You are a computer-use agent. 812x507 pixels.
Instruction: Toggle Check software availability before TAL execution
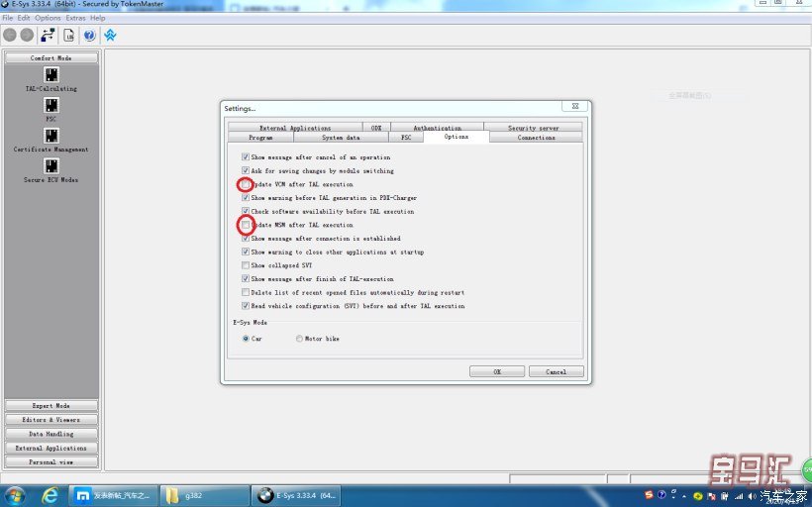pyautogui.click(x=246, y=211)
